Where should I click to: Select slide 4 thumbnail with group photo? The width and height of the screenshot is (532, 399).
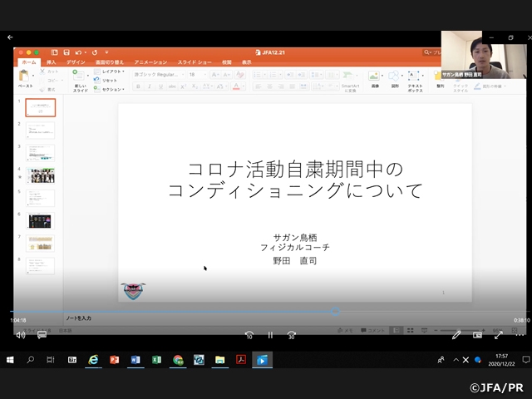tap(41, 175)
